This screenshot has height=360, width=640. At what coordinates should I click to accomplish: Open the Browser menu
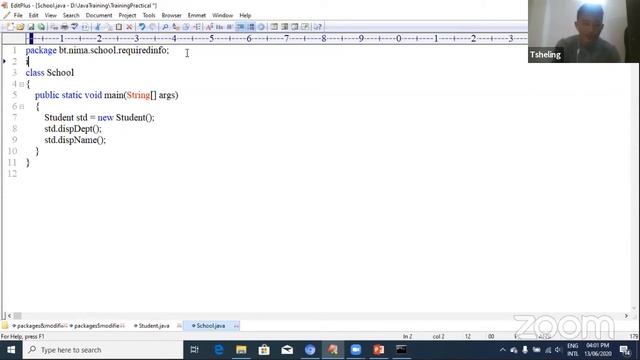tap(171, 15)
